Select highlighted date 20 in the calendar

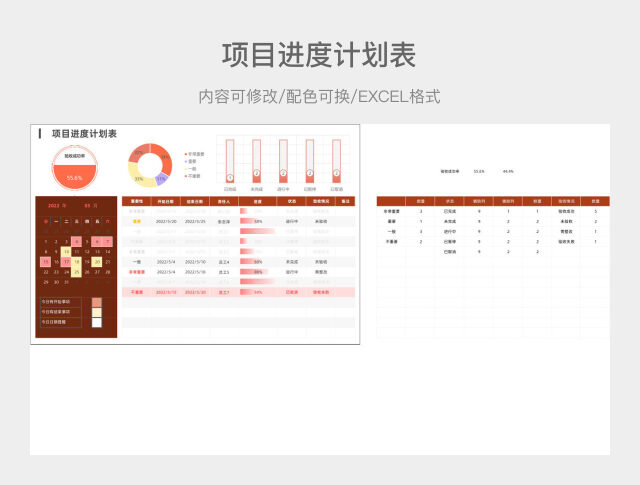(97, 261)
